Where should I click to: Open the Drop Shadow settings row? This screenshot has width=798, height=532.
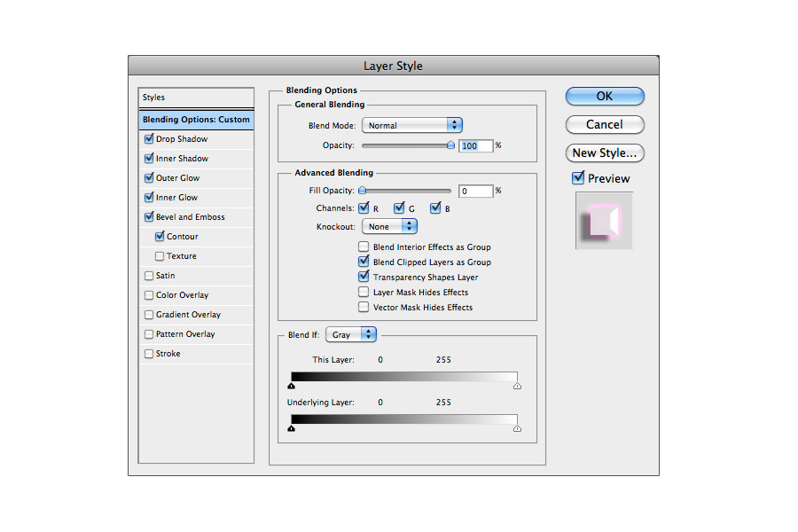196,139
